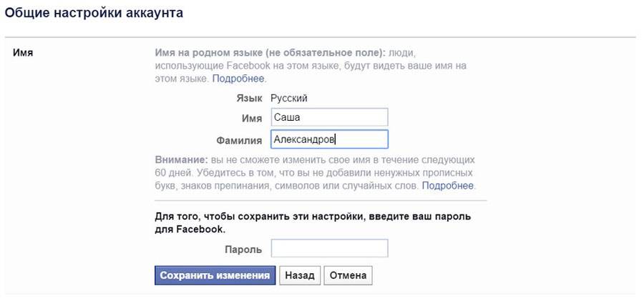Click the surname field containing Александров

point(329,139)
